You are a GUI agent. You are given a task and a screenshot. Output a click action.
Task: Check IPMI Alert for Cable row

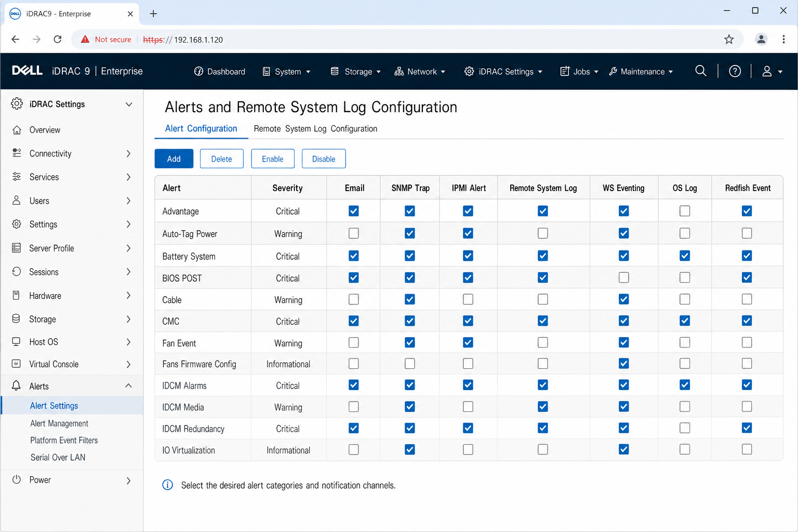click(468, 299)
